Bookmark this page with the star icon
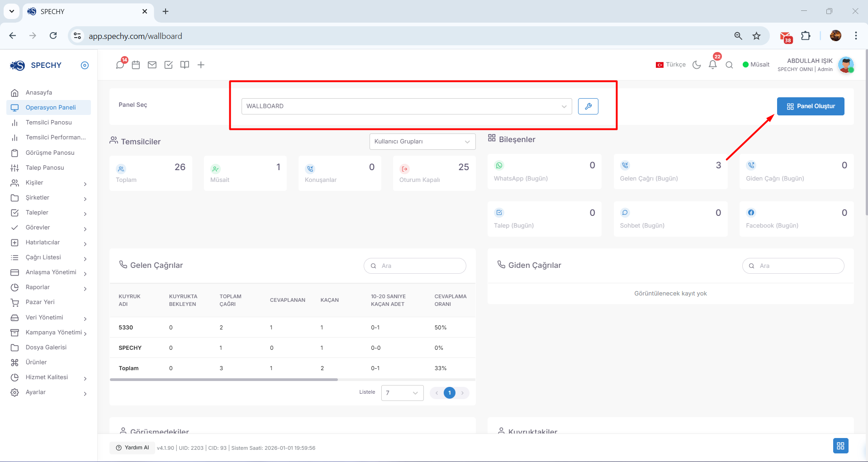868x462 pixels. click(756, 36)
